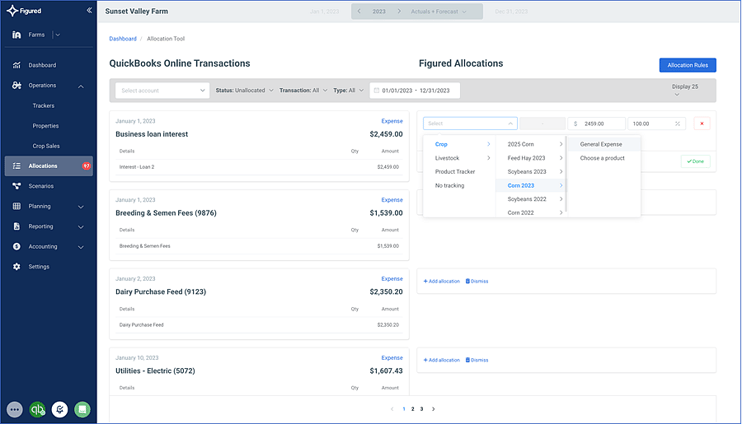The height and width of the screenshot is (424, 742).
Task: Open Type: All filter dropdown
Action: click(x=348, y=90)
